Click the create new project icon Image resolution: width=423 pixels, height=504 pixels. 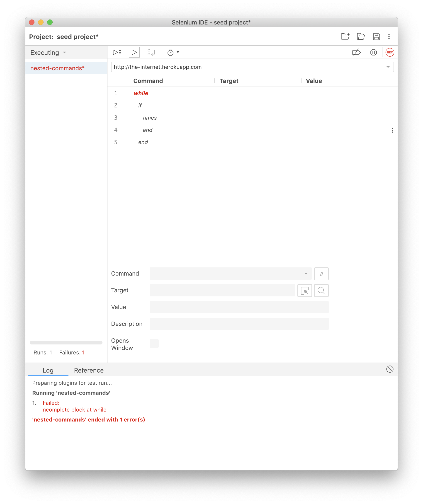click(x=345, y=36)
